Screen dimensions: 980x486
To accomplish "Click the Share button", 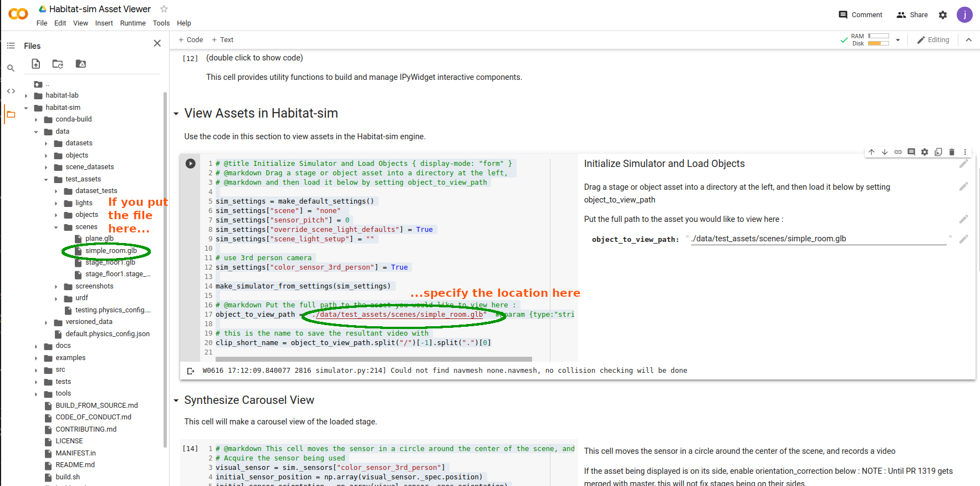I will click(912, 15).
